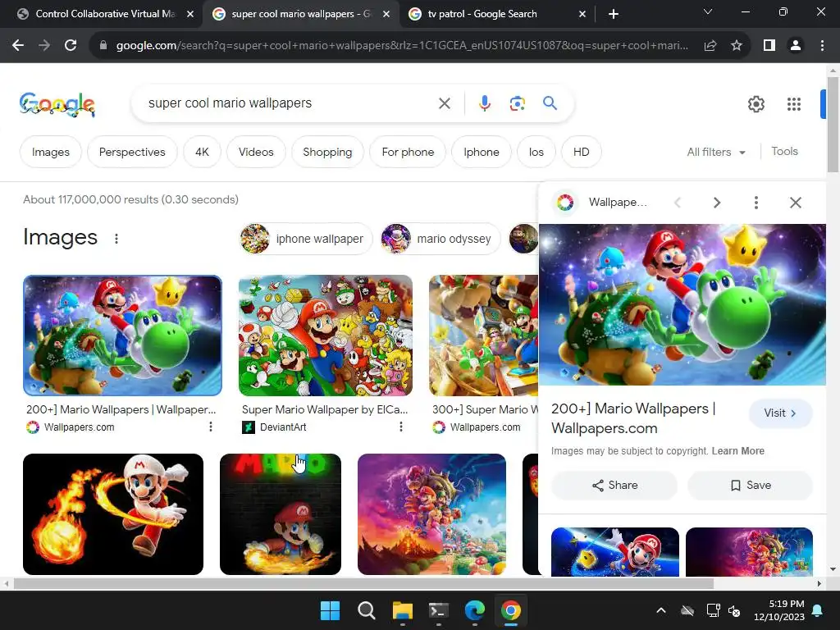Show hidden system tray icons
This screenshot has height=630, width=840.
pos(661,610)
